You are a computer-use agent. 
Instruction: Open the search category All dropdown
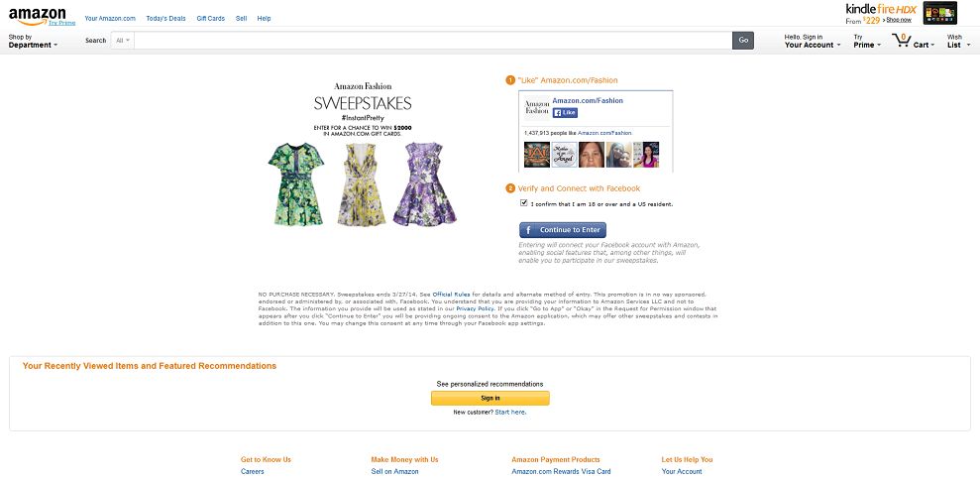(123, 41)
